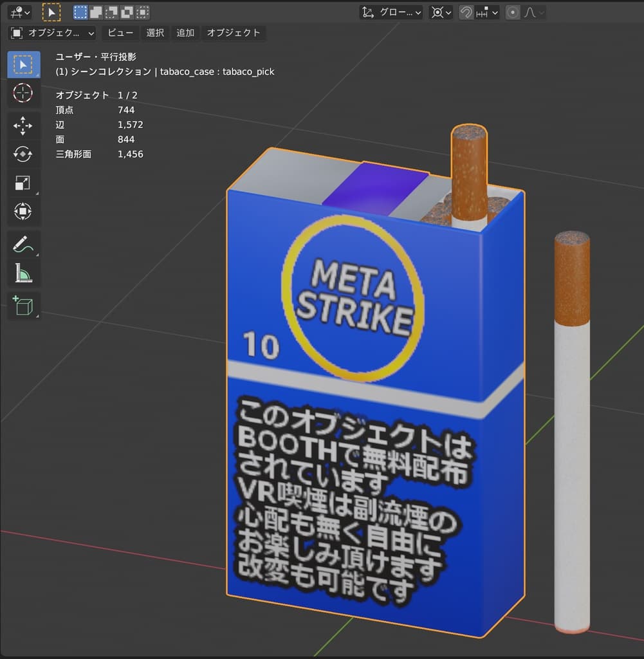
Task: Activate the Move tool
Action: click(23, 126)
